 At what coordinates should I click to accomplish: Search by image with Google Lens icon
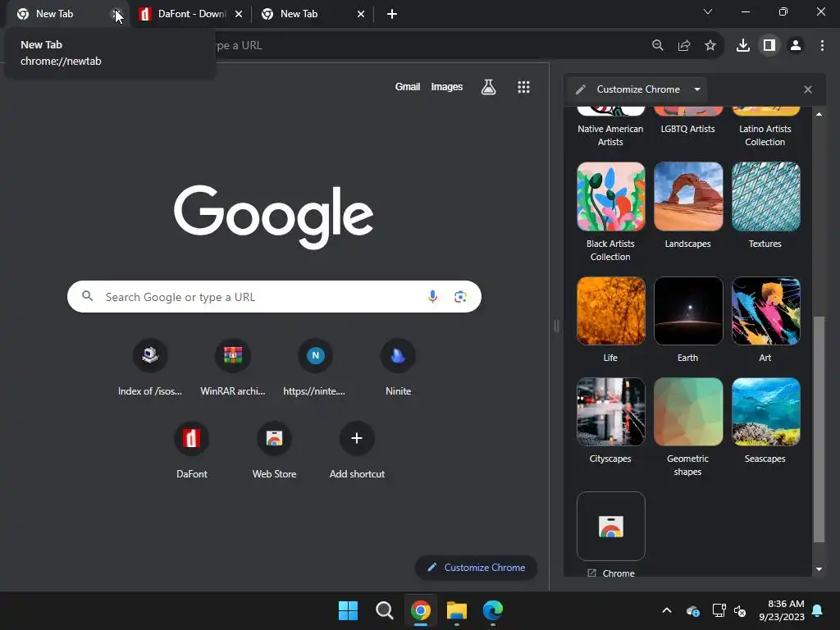point(460,296)
